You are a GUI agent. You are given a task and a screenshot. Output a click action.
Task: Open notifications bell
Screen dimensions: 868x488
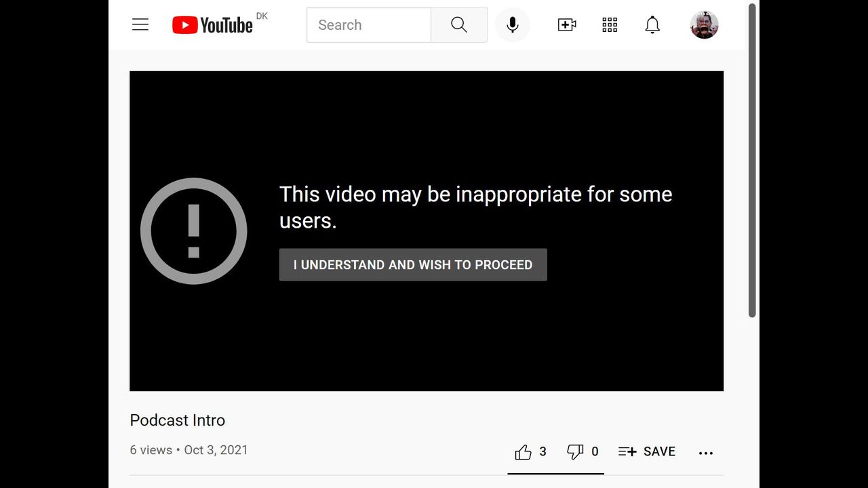pos(652,25)
